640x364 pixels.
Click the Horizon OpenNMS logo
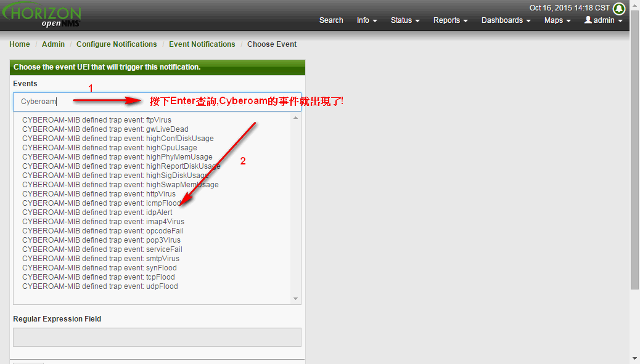pos(42,15)
